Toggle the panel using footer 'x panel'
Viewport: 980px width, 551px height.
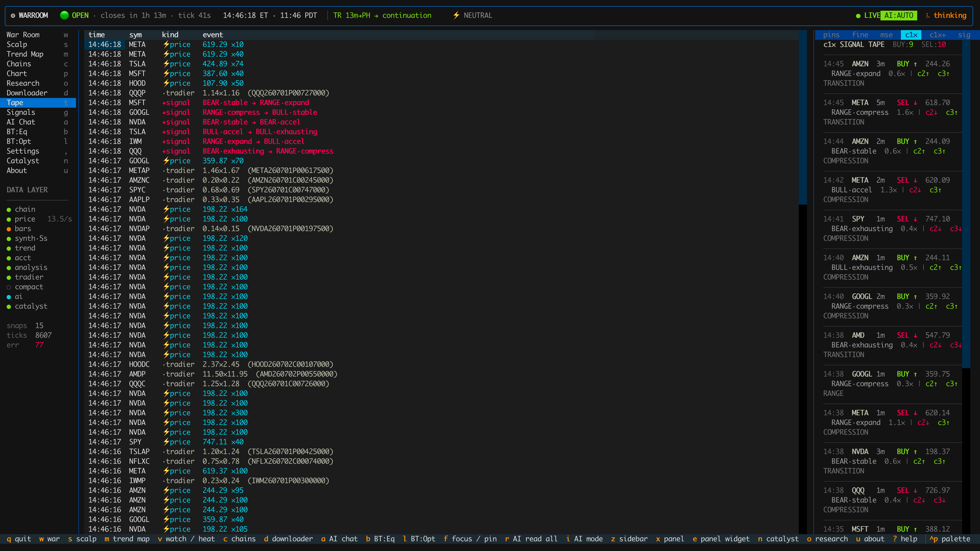670,539
